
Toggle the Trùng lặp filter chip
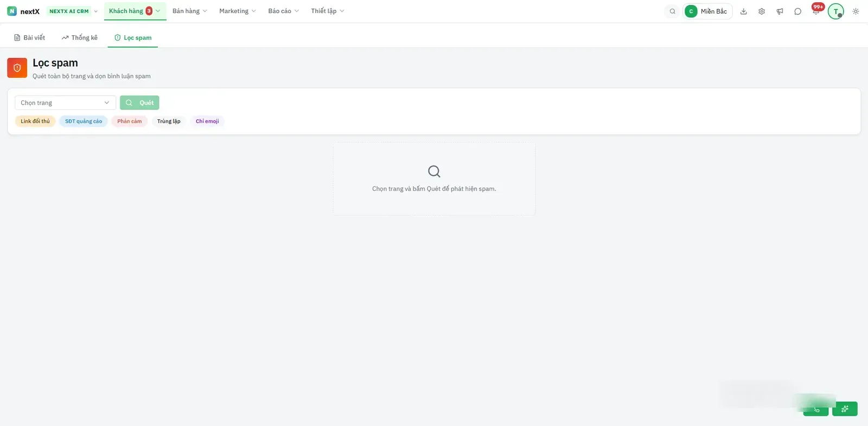click(169, 121)
